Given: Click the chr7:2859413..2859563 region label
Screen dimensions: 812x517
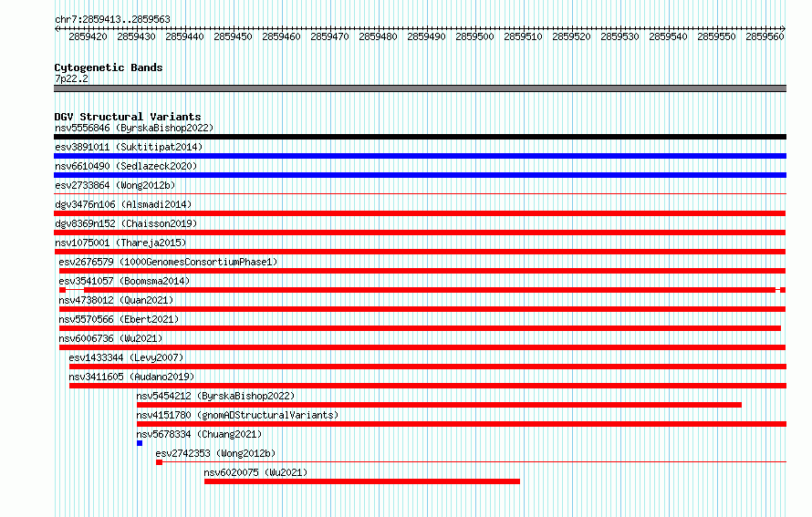Looking at the screenshot, I should tap(112, 19).
